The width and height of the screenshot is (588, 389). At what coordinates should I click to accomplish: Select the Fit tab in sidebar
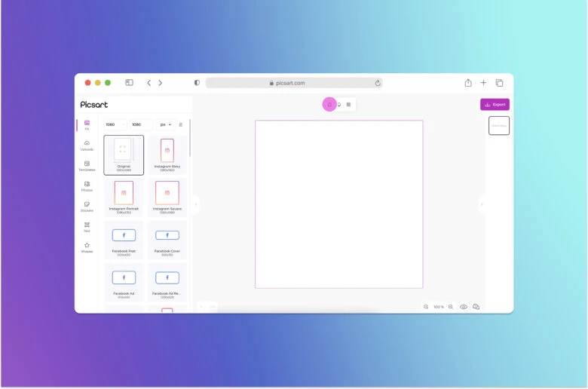[87, 124]
